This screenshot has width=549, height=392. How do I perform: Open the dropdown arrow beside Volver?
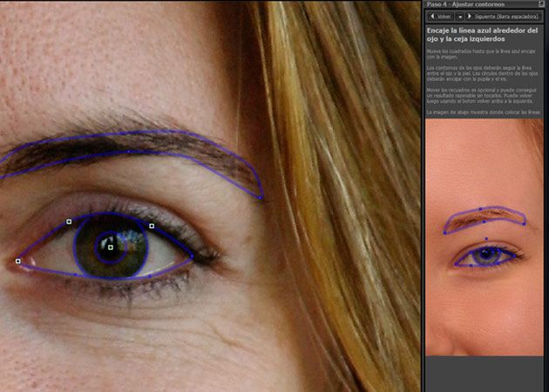[x=460, y=17]
